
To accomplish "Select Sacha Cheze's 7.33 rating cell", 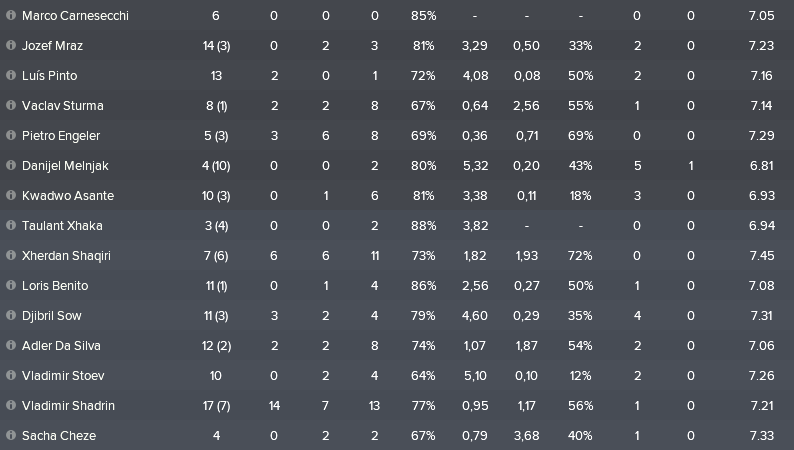I will (x=762, y=435).
